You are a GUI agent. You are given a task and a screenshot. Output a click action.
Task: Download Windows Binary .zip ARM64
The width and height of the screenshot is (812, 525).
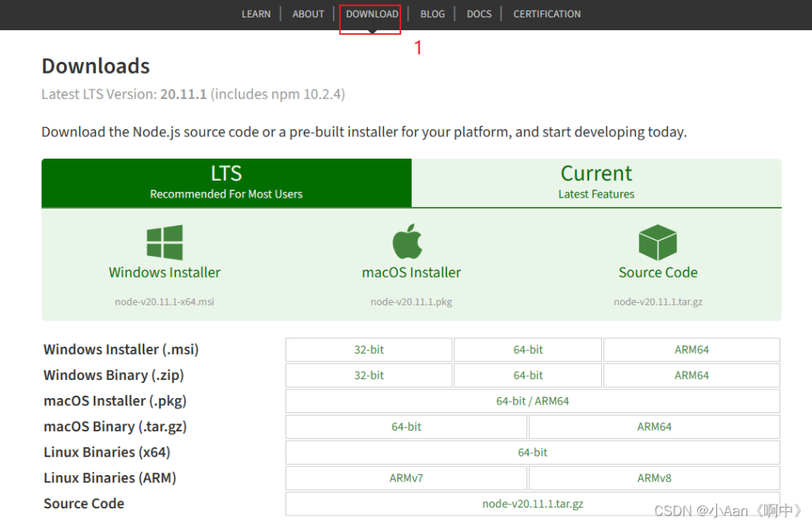[691, 375]
